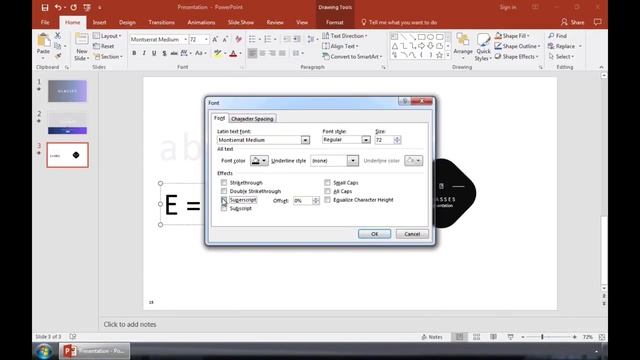The width and height of the screenshot is (640, 360).
Task: Apply Bold formatting icon in ribbon
Action: [x=134, y=53]
